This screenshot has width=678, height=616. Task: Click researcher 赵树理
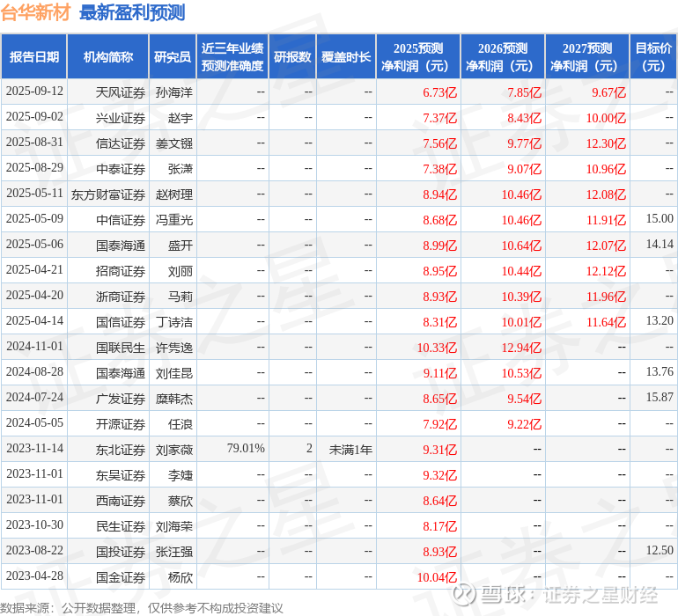tap(174, 194)
